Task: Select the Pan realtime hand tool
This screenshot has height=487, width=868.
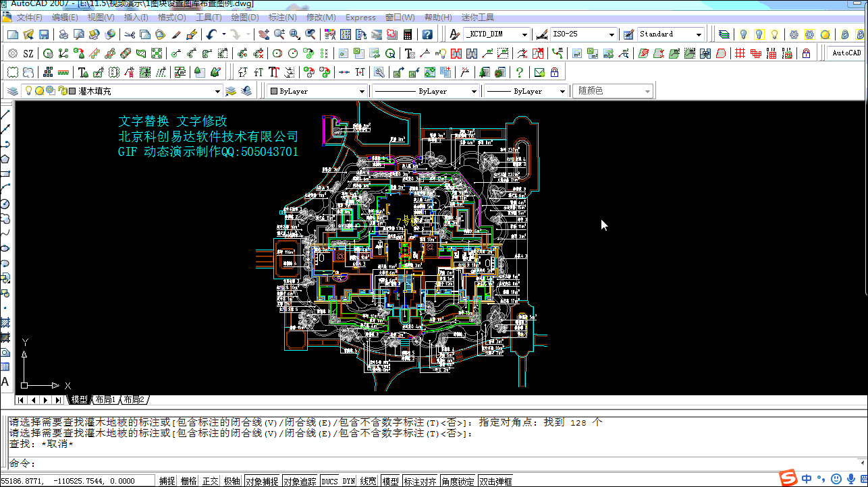Action: pos(263,34)
